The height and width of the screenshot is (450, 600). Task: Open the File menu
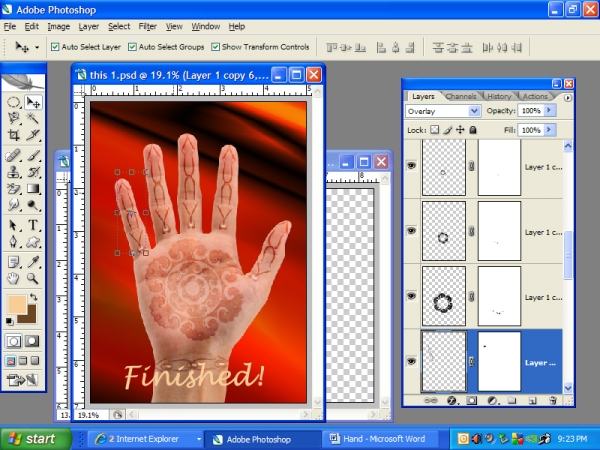click(x=10, y=26)
